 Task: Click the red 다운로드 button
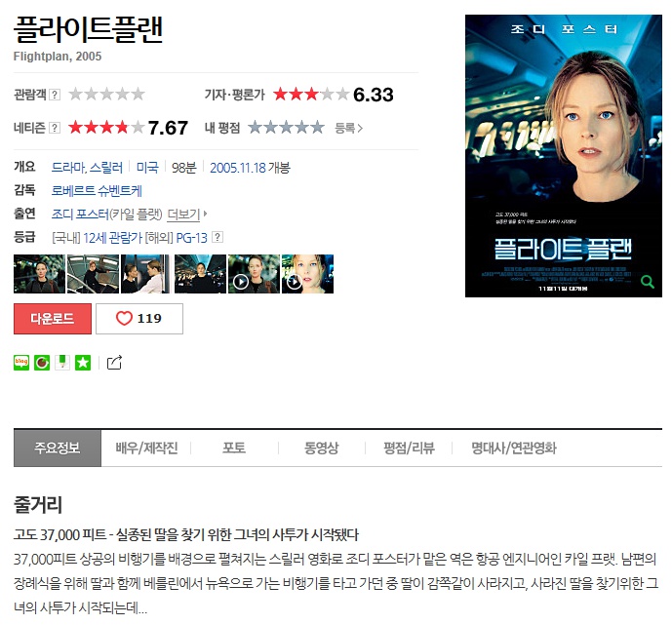(x=53, y=319)
